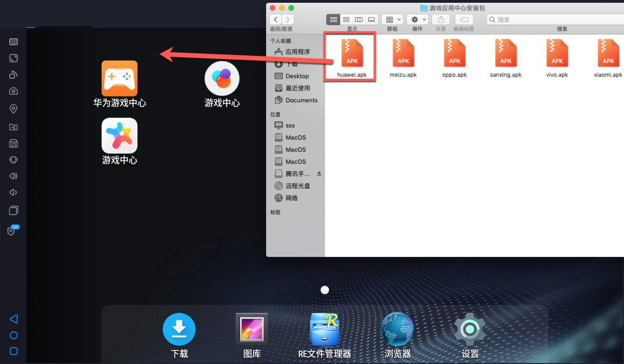This screenshot has height=364, width=624.
Task: Select the oppo.apk file
Action: pos(455,58)
